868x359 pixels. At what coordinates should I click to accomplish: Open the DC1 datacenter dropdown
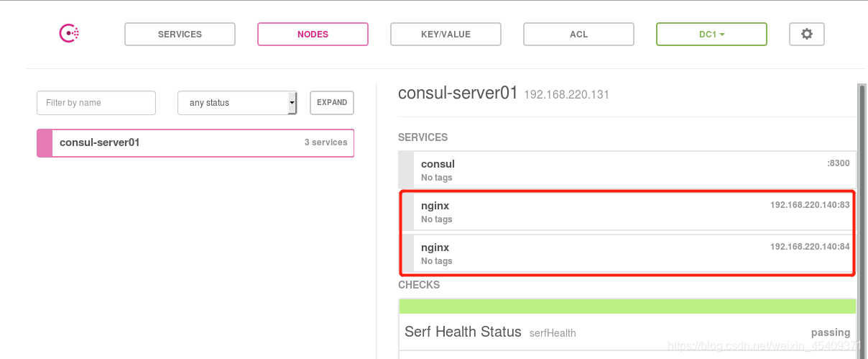[711, 34]
